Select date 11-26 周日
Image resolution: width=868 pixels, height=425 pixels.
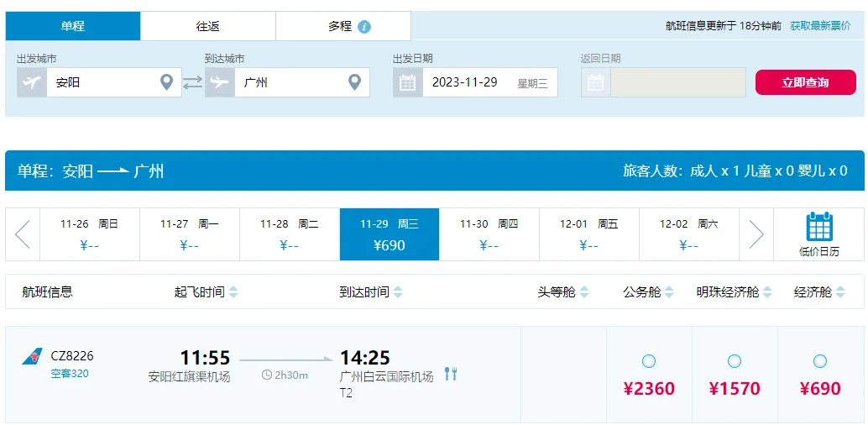[x=90, y=233]
